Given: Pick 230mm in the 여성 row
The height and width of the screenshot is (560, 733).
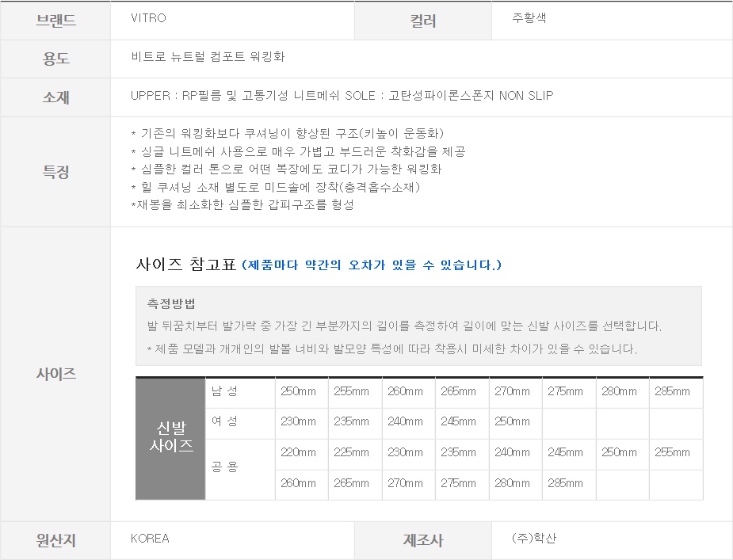Looking at the screenshot, I should tap(298, 421).
